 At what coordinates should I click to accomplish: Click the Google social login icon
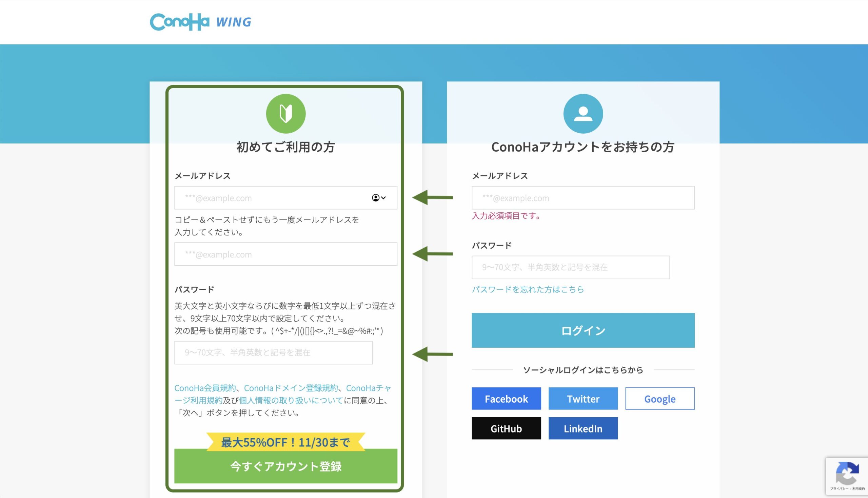(x=660, y=398)
